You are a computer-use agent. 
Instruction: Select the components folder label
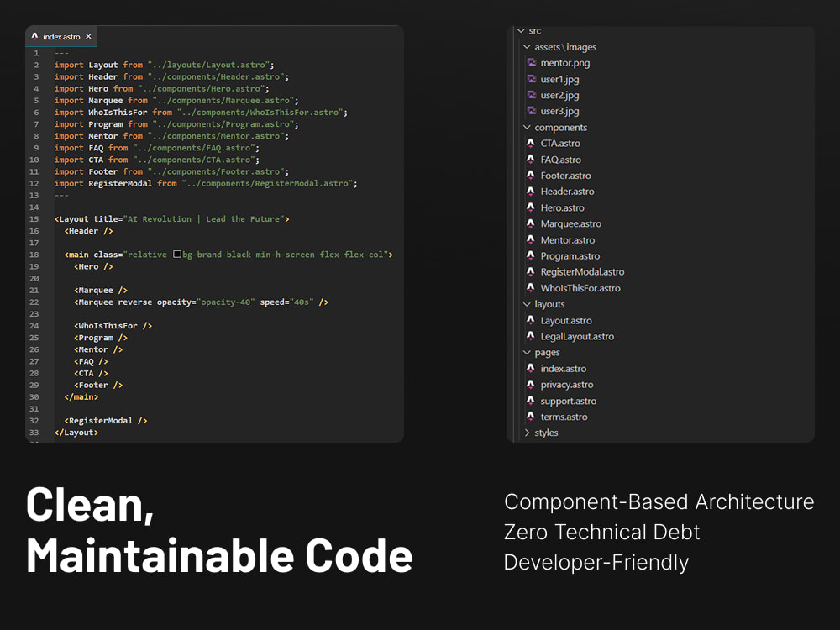(x=561, y=128)
